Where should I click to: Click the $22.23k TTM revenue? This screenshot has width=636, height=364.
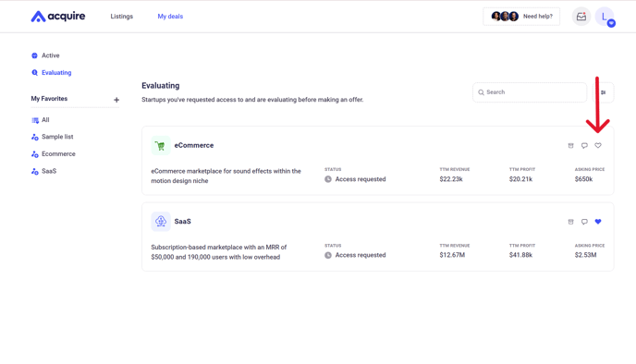(x=451, y=179)
